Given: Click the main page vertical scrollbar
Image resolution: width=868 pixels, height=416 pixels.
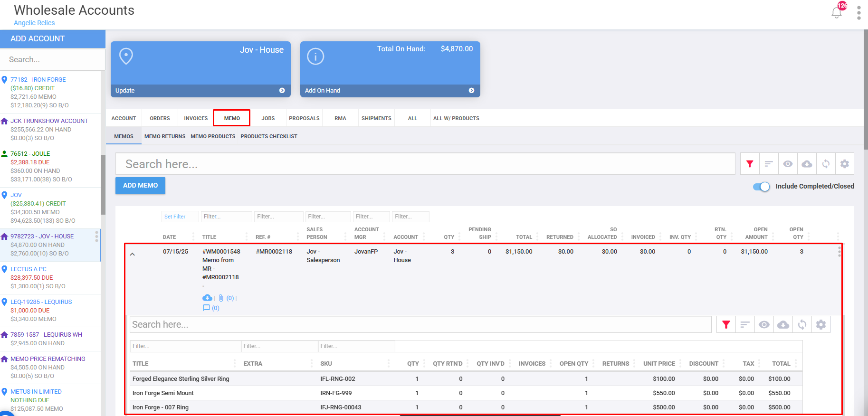Looking at the screenshot, I should point(865,90).
